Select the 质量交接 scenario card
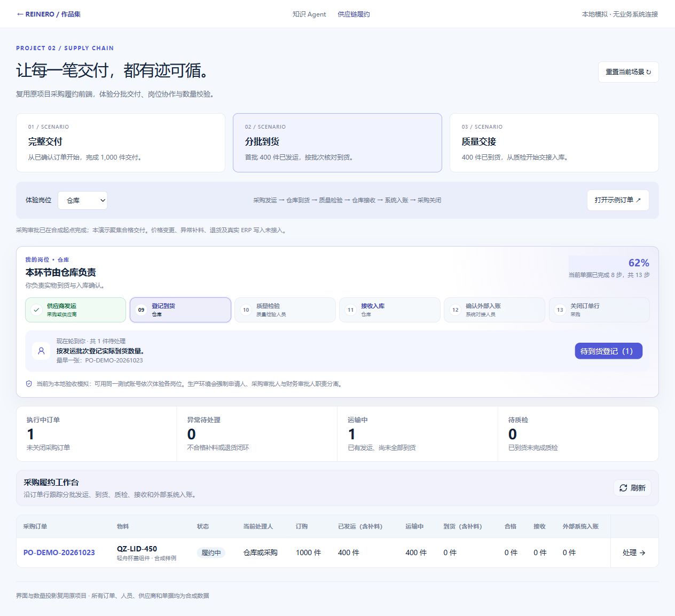The height and width of the screenshot is (616, 675). [554, 143]
